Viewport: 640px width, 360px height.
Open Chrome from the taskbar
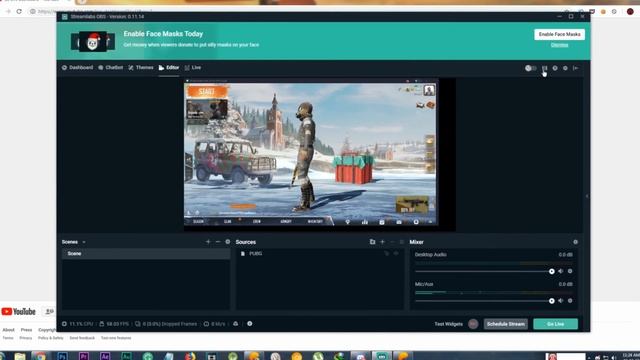(x=40, y=356)
